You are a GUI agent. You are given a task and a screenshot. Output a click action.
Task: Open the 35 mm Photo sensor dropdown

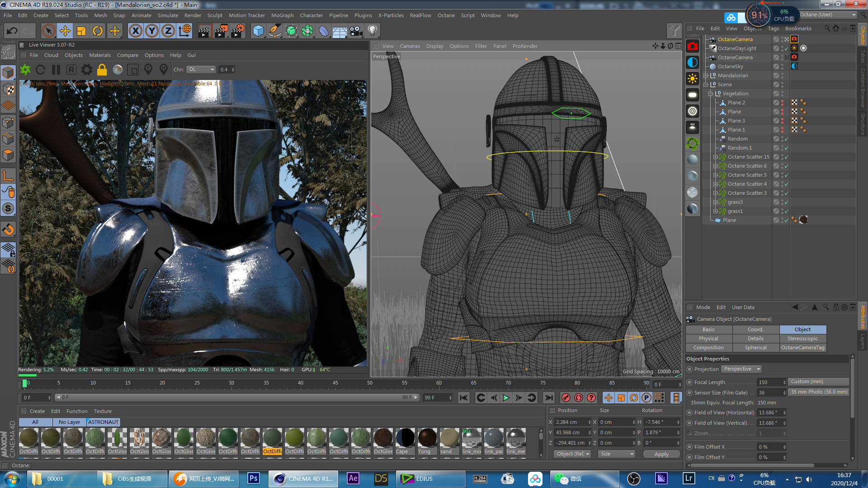point(819,392)
